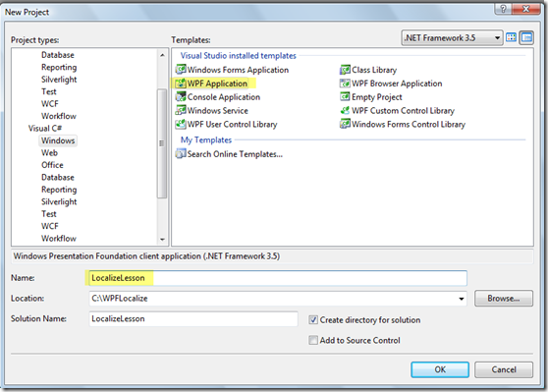The image size is (548, 392).
Task: Select WCF under Visual C#
Action: (x=50, y=226)
